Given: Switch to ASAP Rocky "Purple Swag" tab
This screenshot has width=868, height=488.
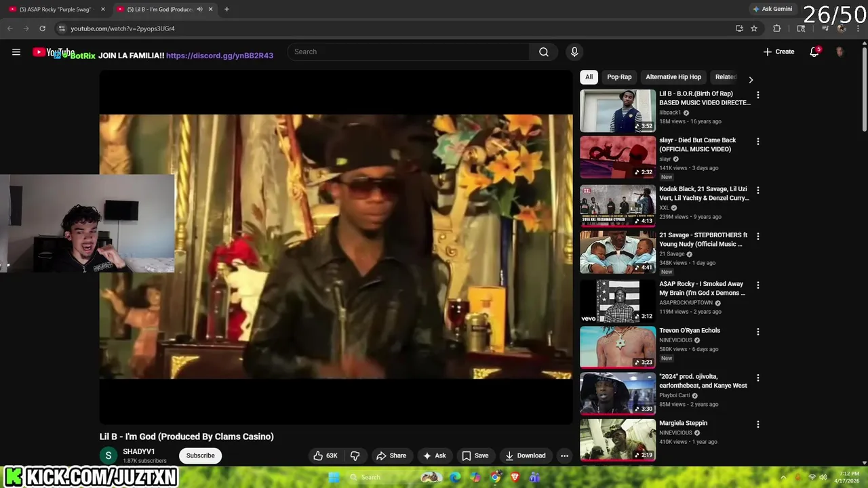Looking at the screenshot, I should [x=54, y=9].
